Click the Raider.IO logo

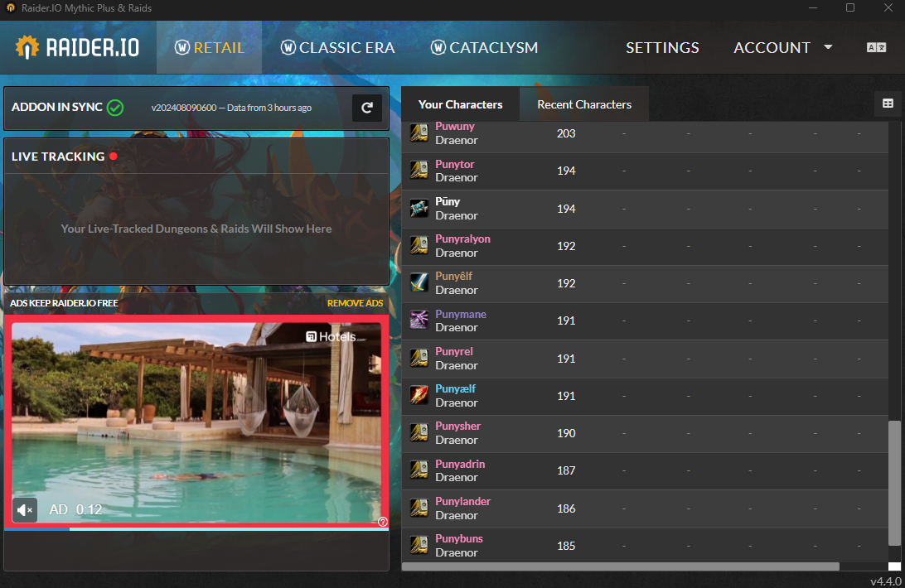tap(77, 47)
